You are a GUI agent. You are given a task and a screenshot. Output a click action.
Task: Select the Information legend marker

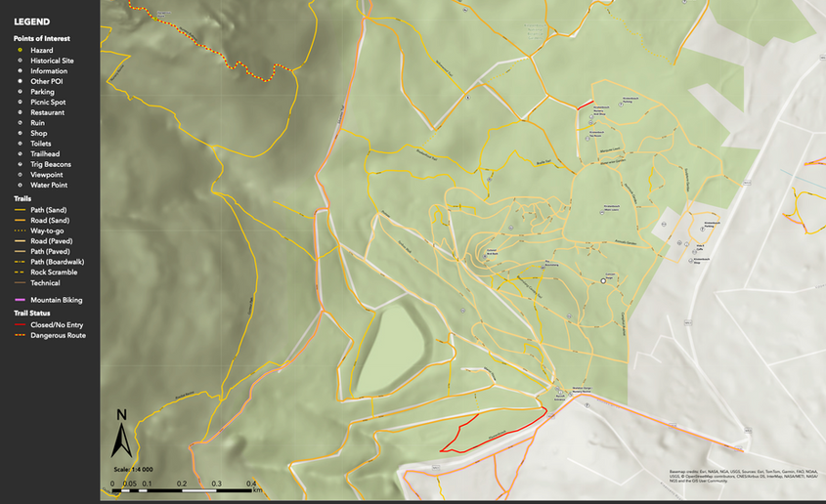[20, 70]
